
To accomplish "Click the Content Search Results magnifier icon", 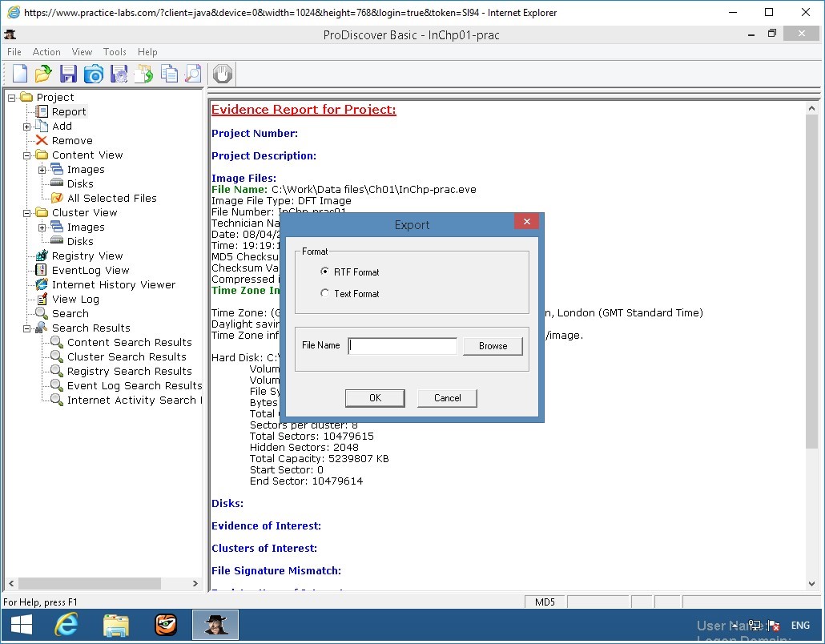I will coord(57,342).
